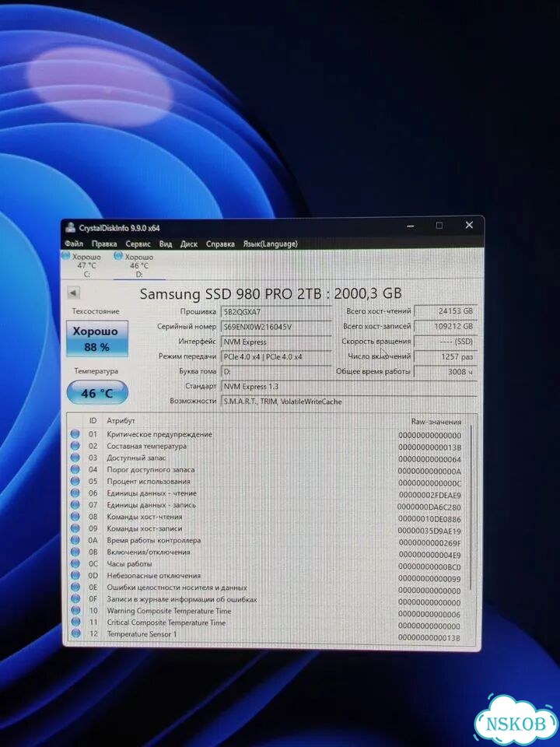
Task: Open the Справка menu
Action: point(220,244)
